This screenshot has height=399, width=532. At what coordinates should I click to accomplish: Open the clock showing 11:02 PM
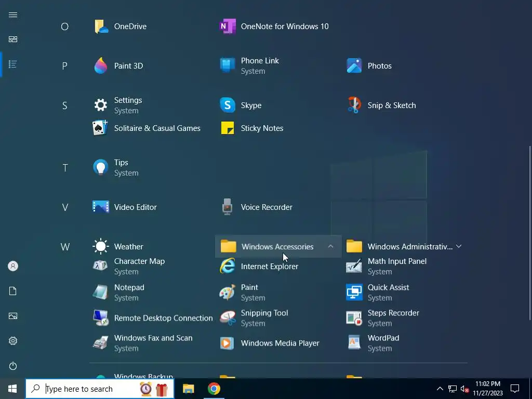click(x=488, y=389)
